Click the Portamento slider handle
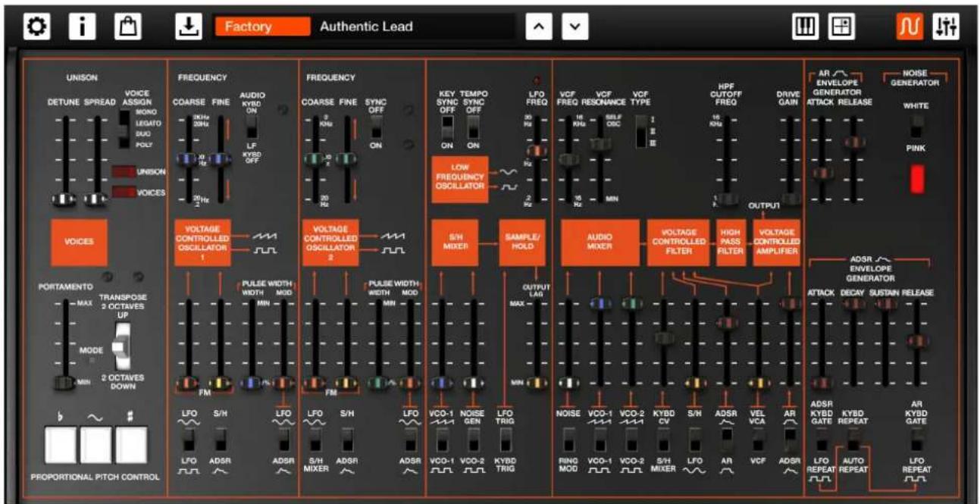This screenshot has width=980, height=504. pos(65,383)
